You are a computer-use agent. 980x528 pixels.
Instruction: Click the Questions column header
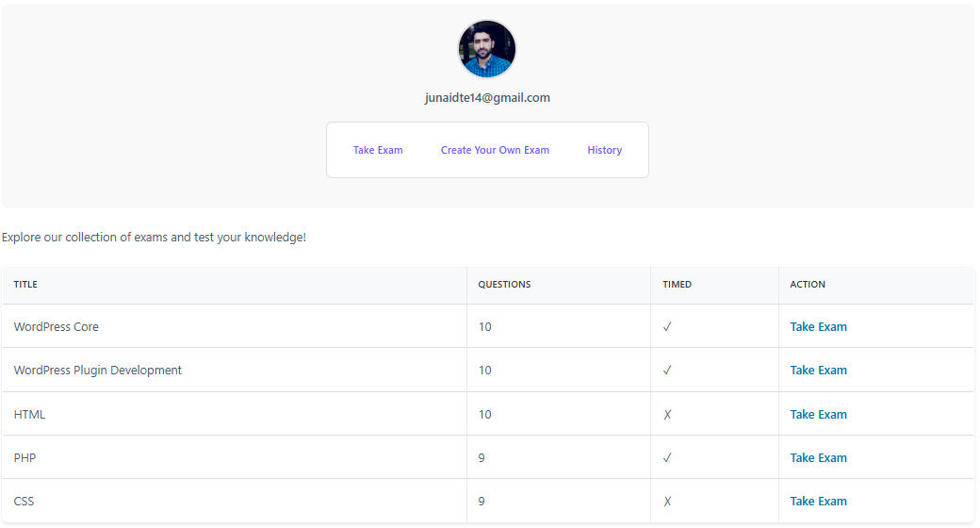coord(504,285)
